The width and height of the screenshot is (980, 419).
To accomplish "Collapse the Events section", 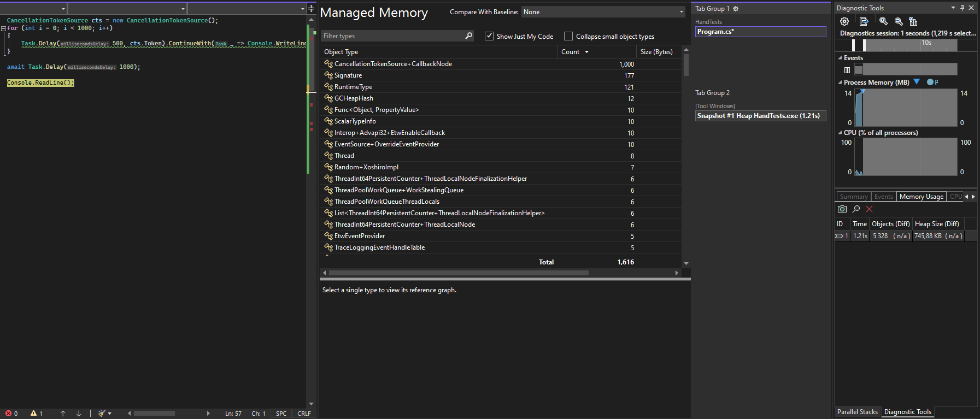I will (840, 58).
